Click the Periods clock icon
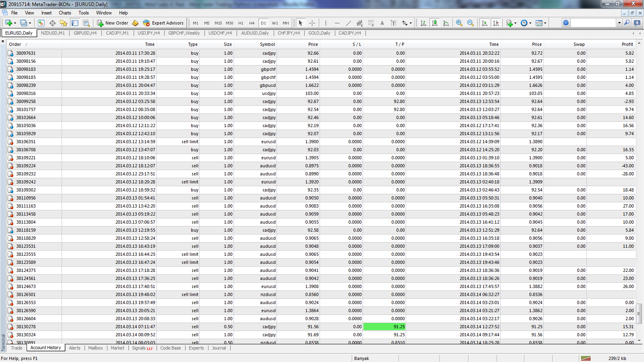Viewport: 644px width, 362px height. (524, 23)
